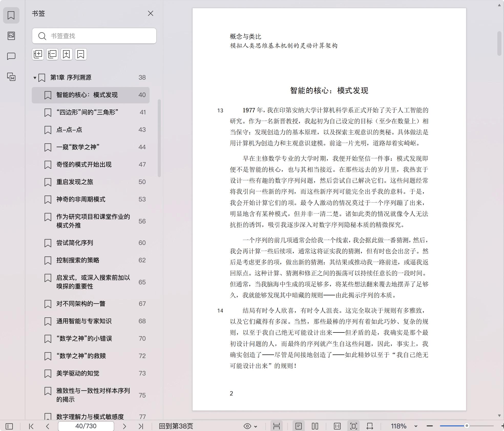The height and width of the screenshot is (431, 504).
Task: Collapse the 第1章 序列溯源 chapter
Action: [35, 78]
